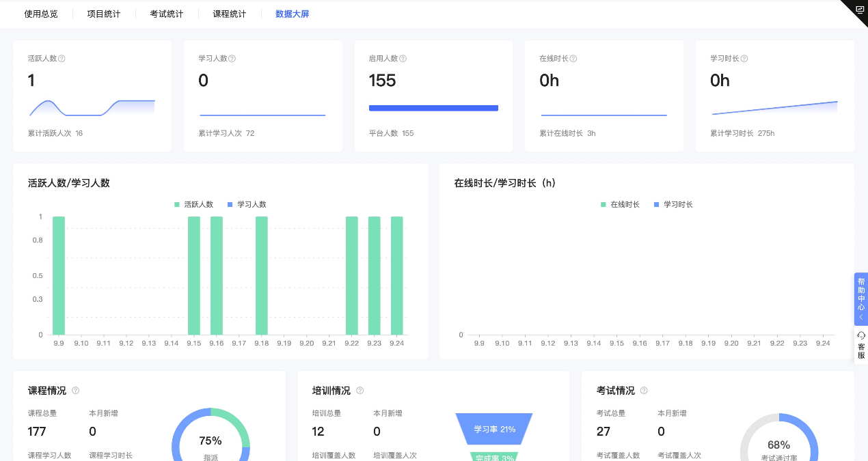
Task: Open help icon next to 培训情况
Action: (360, 391)
